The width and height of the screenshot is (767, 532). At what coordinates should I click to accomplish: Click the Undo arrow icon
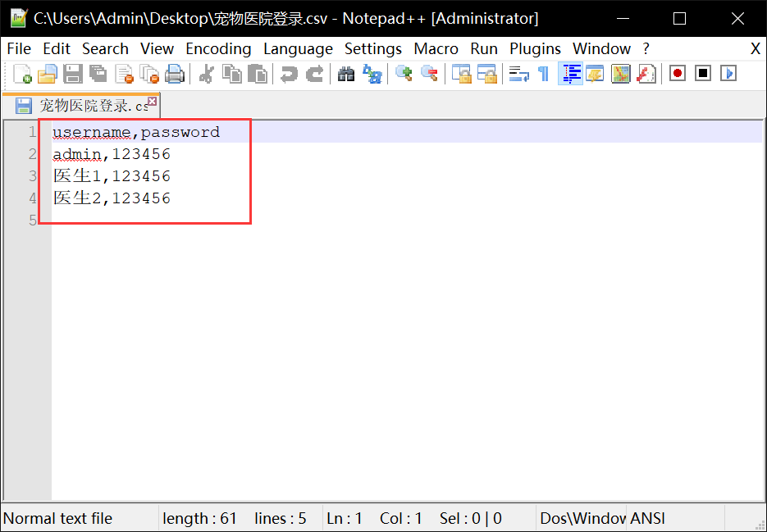288,74
